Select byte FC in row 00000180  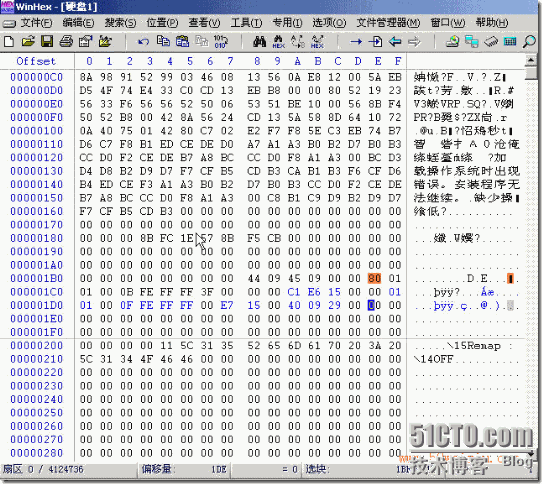(166, 238)
